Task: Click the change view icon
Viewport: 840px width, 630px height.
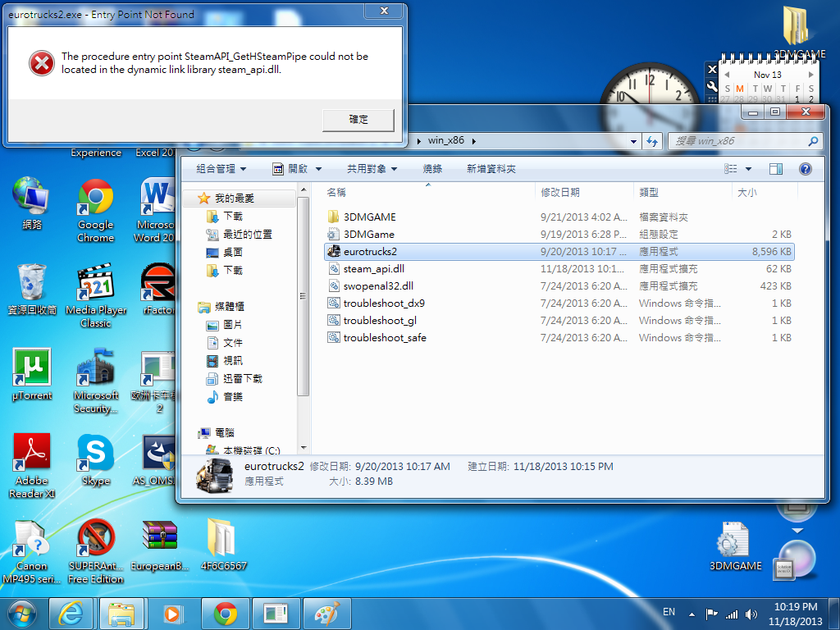Action: pyautogui.click(x=731, y=169)
